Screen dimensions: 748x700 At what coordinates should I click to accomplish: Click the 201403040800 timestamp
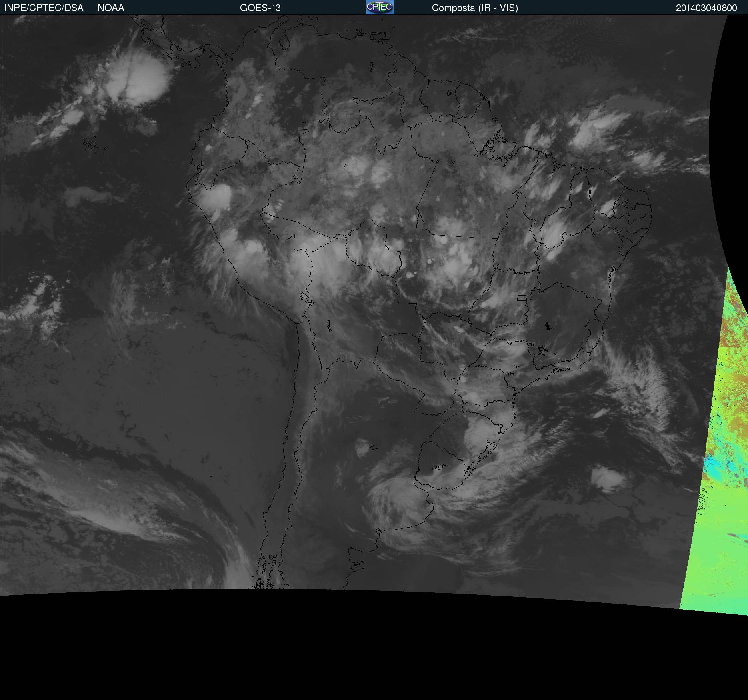click(x=706, y=8)
